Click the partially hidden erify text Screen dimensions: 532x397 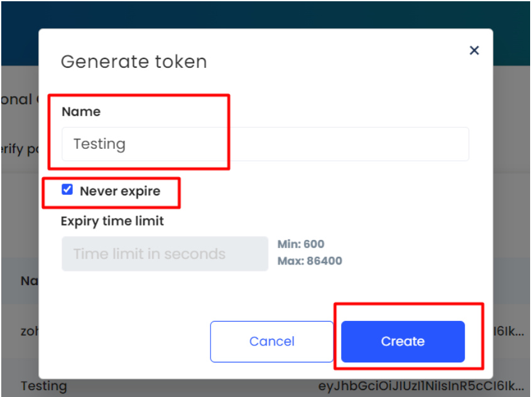tap(19, 149)
